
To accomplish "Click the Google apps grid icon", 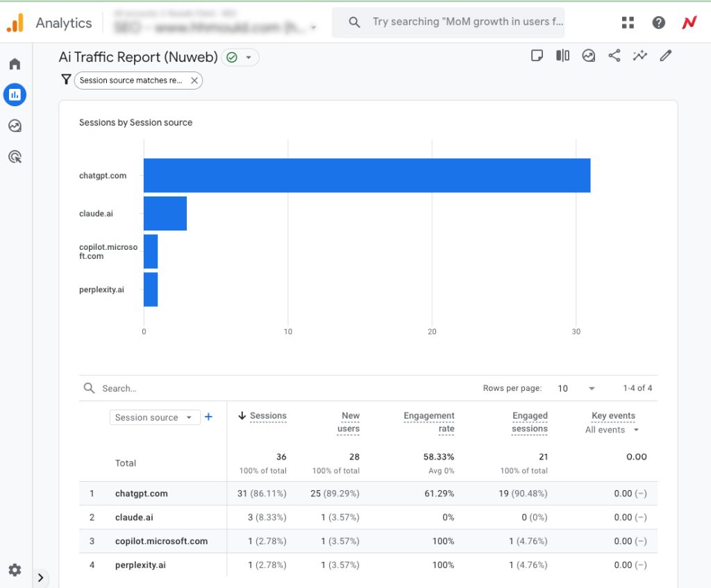I will tap(628, 23).
